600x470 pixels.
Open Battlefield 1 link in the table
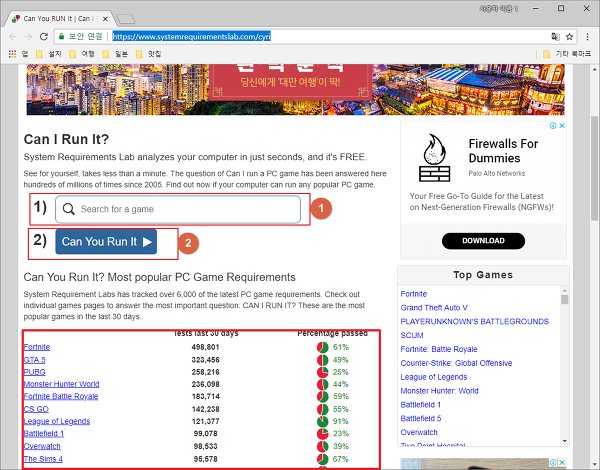pyautogui.click(x=44, y=433)
